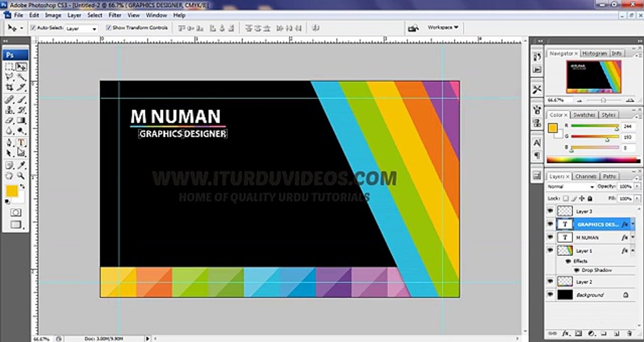Screen dimensions: 644x342
Task: Choose the Clone Stamp tool
Action: pyautogui.click(x=9, y=110)
